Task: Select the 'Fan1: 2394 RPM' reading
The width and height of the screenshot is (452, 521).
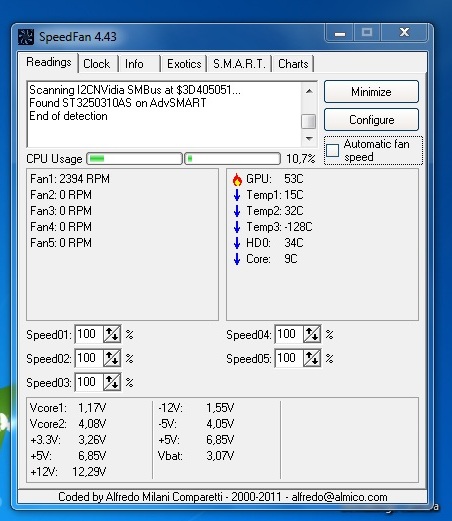Action: [x=70, y=179]
